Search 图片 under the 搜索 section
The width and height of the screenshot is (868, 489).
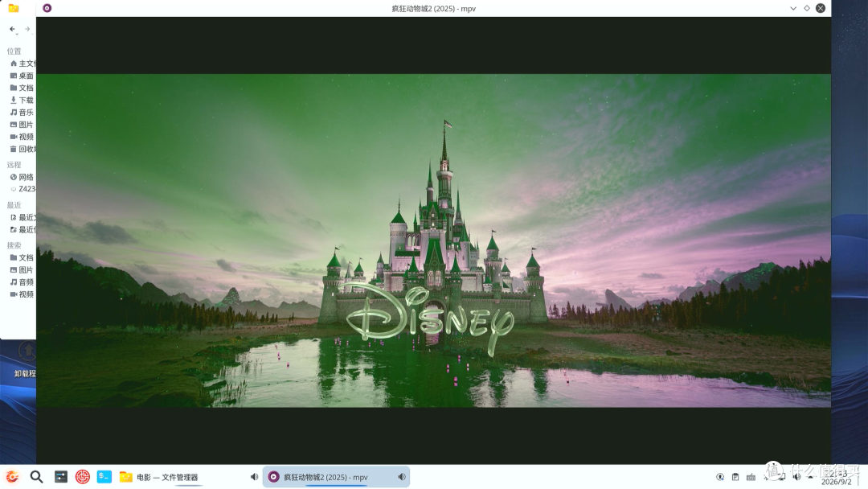coord(23,269)
